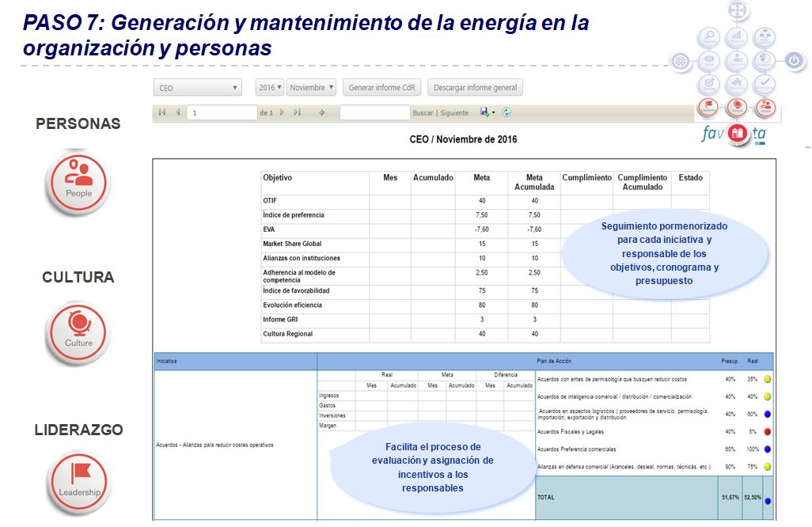Click the small red globe icon in the hub diagram
Image resolution: width=812 pixels, height=527 pixels.
tap(738, 107)
